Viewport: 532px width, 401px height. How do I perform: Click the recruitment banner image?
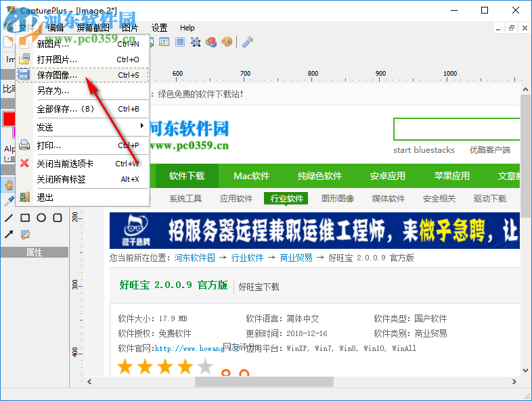pyautogui.click(x=315, y=231)
